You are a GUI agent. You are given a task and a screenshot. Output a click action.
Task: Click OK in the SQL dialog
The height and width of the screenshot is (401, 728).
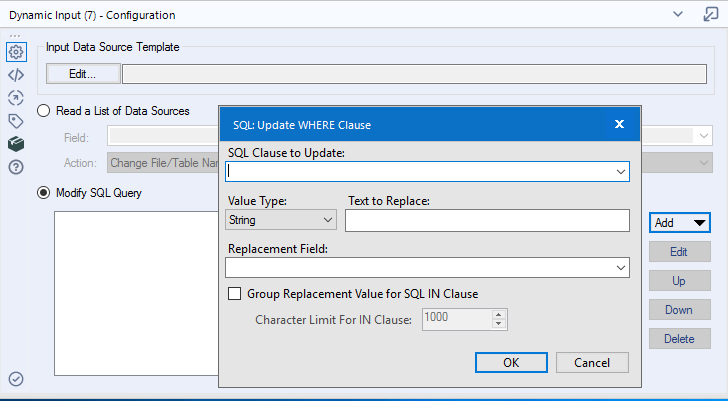point(511,362)
